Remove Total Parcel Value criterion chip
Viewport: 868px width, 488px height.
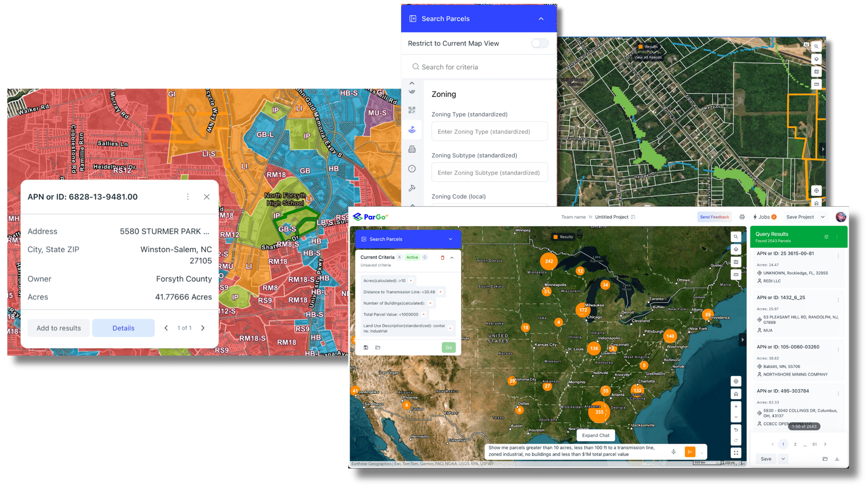tap(424, 314)
